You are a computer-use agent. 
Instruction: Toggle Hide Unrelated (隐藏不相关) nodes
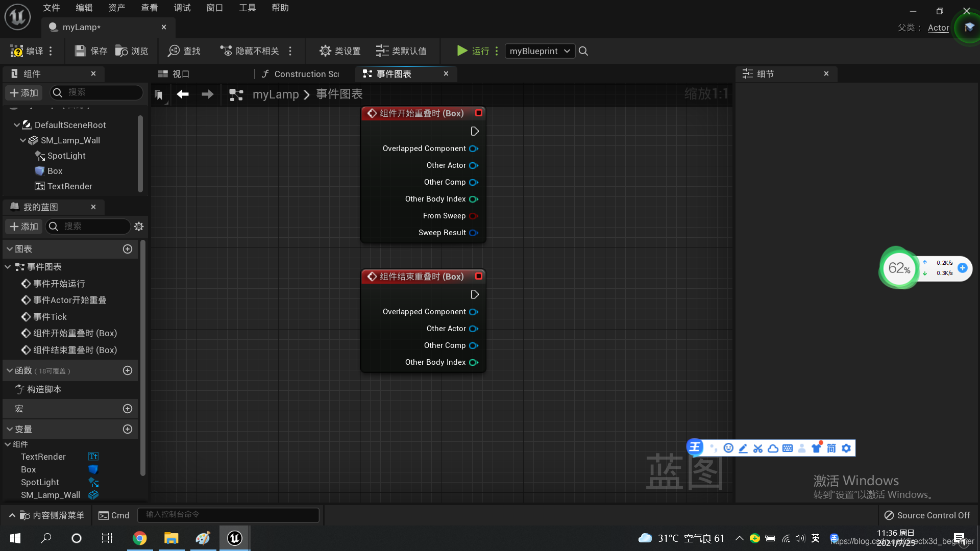(x=226, y=51)
